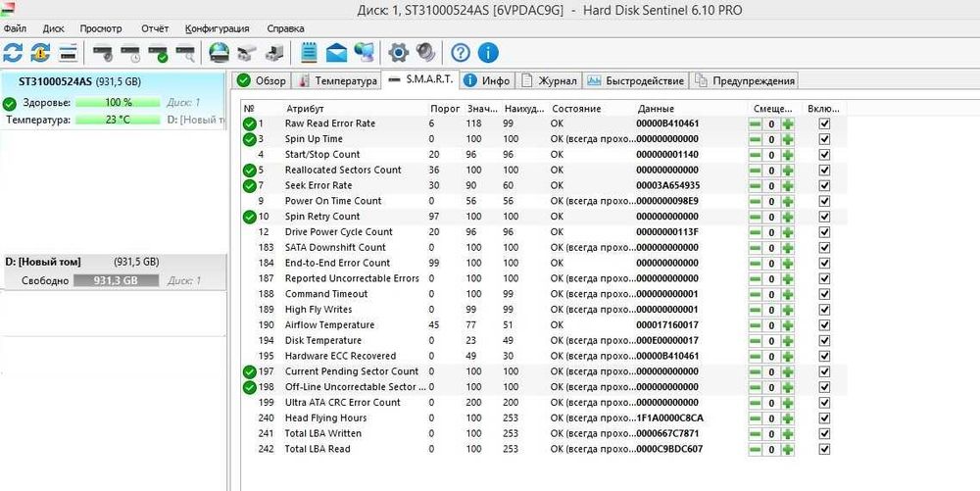Click the green check icon of Spin Retry Count
Viewport: 980px width, 491px height.
[x=249, y=217]
